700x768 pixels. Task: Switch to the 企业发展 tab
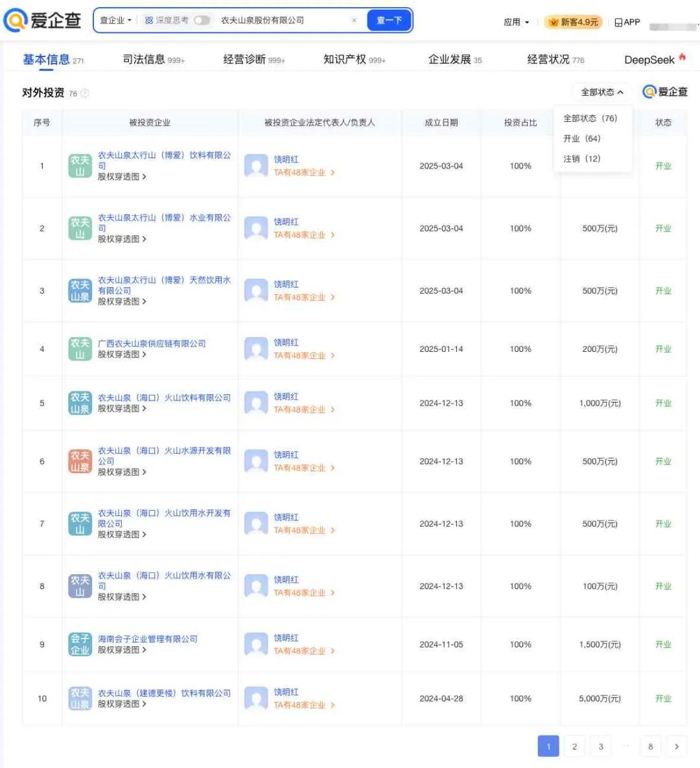[454, 60]
